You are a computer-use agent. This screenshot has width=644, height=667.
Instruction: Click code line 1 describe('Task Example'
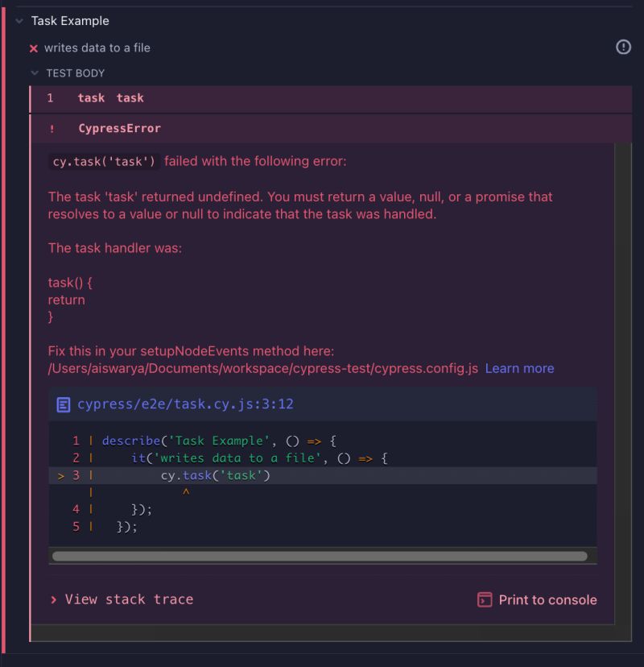point(219,441)
